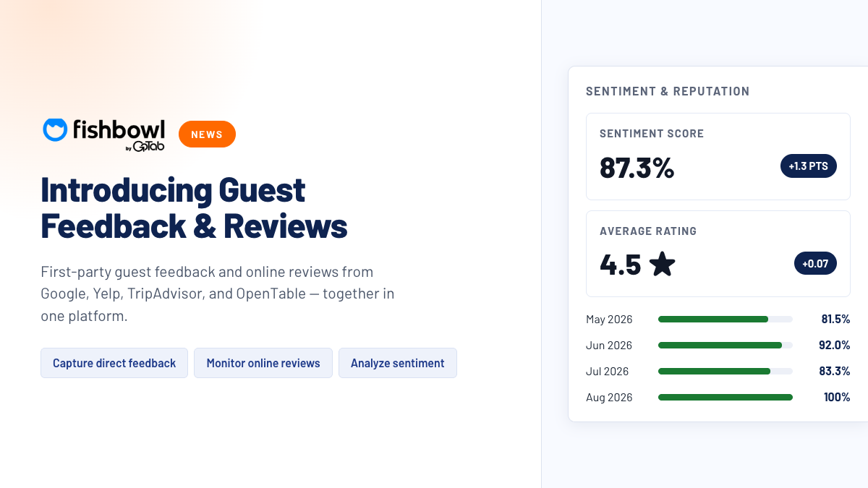The height and width of the screenshot is (488, 868).
Task: Click the May 2026 row label
Action: pos(609,319)
